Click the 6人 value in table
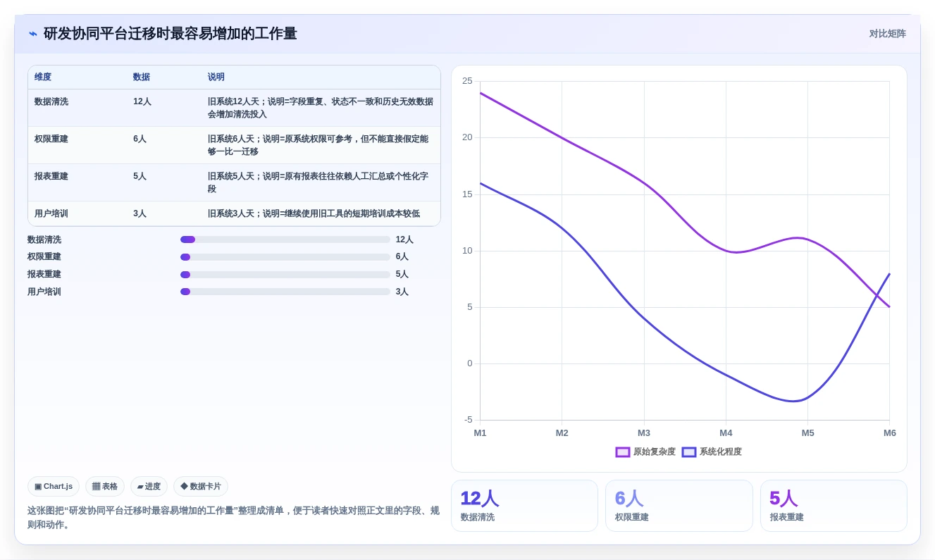This screenshot has width=935, height=560. 140,139
